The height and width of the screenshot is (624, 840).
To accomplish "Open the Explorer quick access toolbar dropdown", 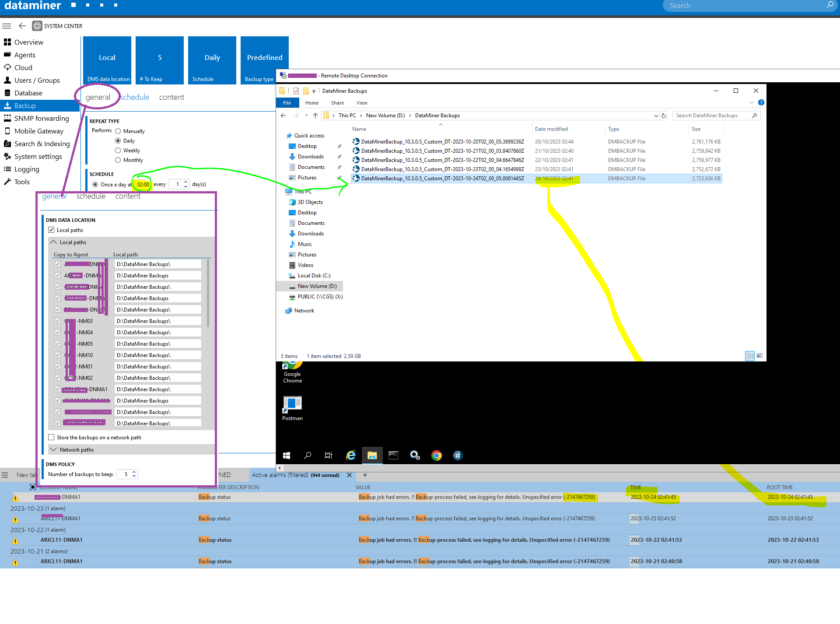I will [x=314, y=91].
